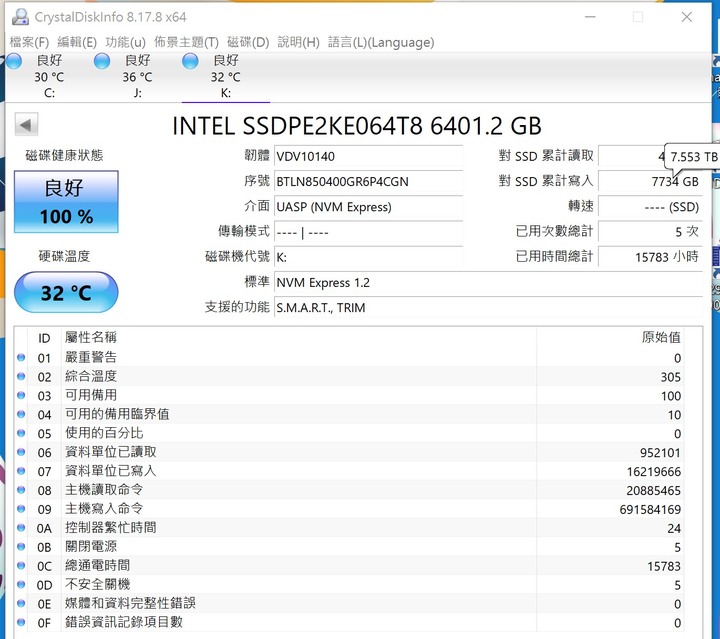The height and width of the screenshot is (639, 720).
Task: Select the attribute name 錯誤資訊記錄項目數
Action: tap(124, 622)
